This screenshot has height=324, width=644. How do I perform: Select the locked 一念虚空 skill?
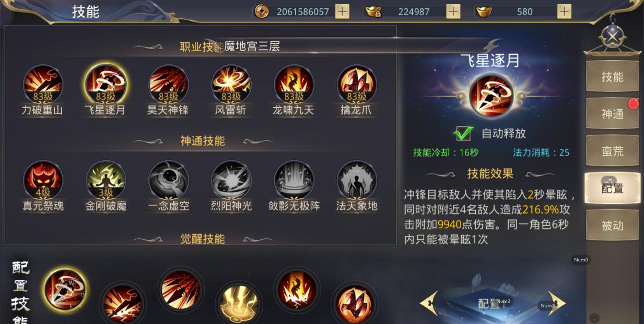[x=168, y=180]
